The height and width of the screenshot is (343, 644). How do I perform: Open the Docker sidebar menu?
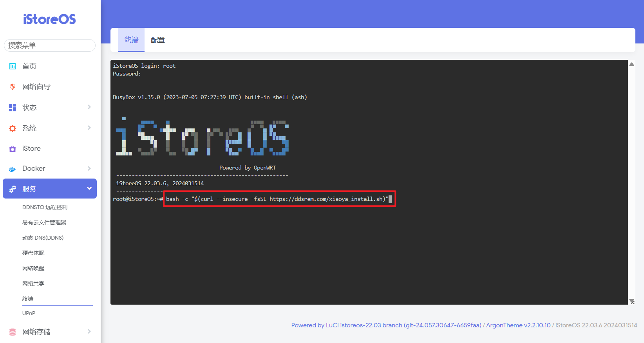coord(50,169)
